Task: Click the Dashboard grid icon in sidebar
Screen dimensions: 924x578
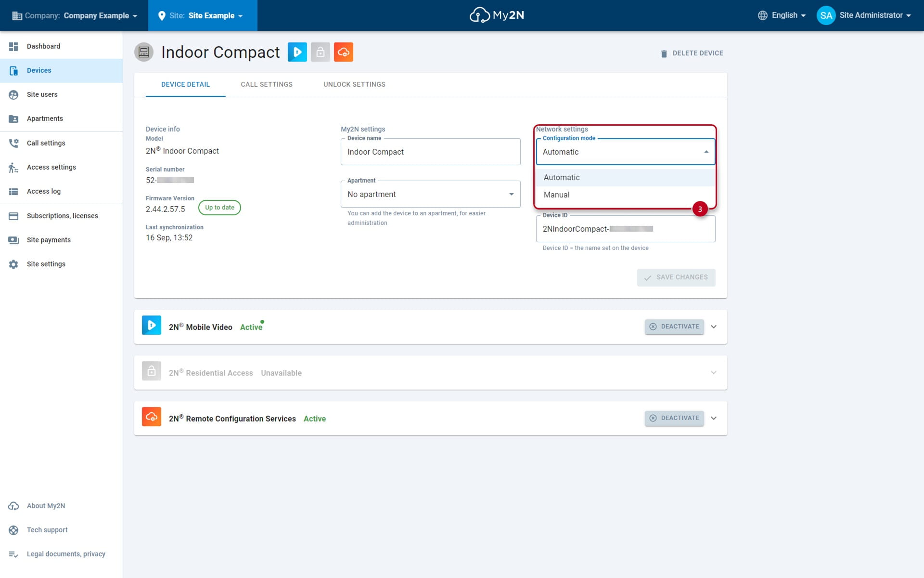Action: tap(13, 46)
